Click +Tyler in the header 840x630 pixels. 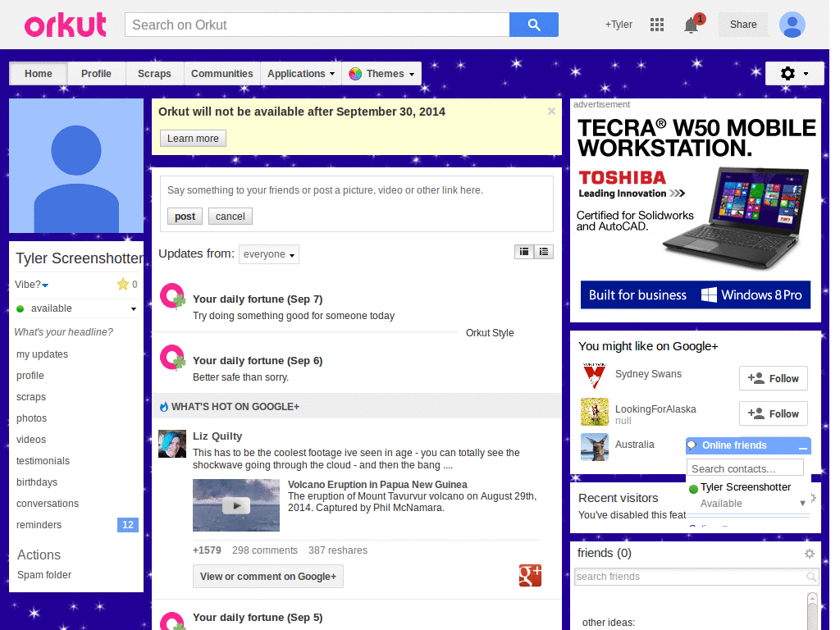(619, 25)
